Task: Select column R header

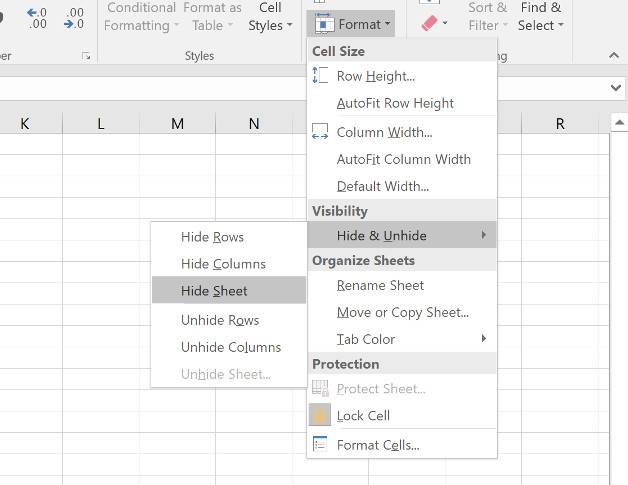Action: pyautogui.click(x=560, y=123)
